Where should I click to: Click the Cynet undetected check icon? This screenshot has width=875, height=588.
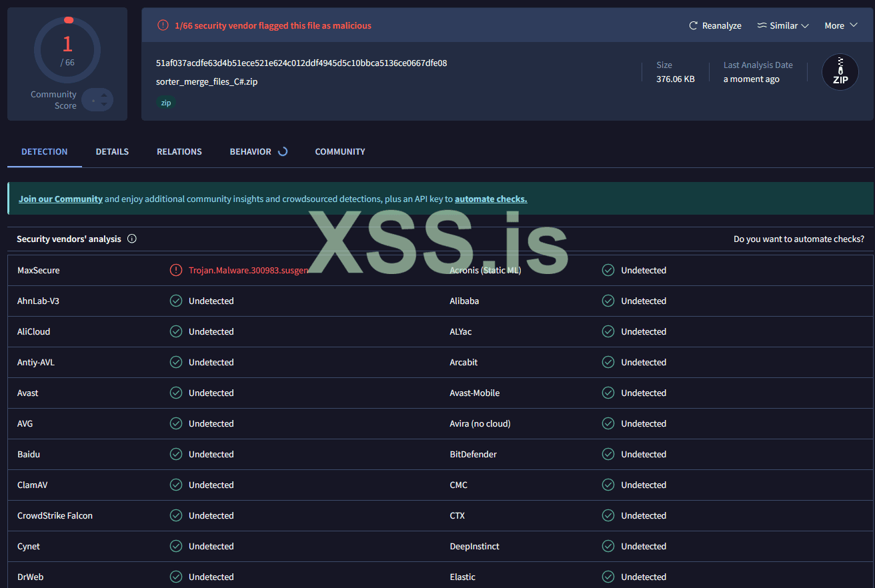point(176,546)
